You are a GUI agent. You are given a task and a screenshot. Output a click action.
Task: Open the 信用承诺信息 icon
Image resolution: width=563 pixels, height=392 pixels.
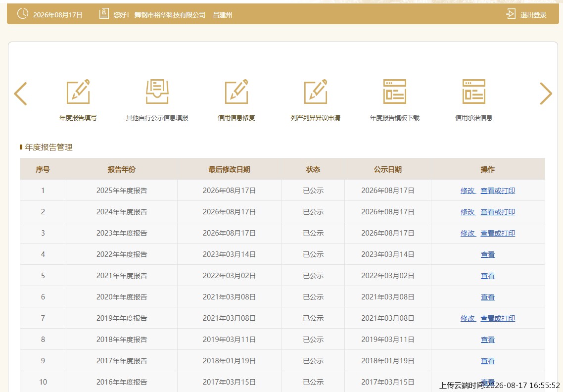pyautogui.click(x=473, y=92)
